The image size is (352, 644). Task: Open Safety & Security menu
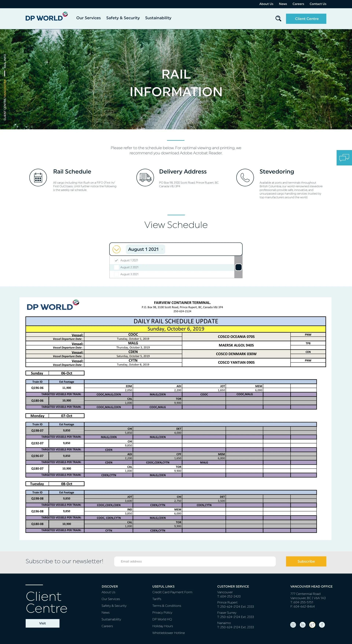pyautogui.click(x=123, y=18)
